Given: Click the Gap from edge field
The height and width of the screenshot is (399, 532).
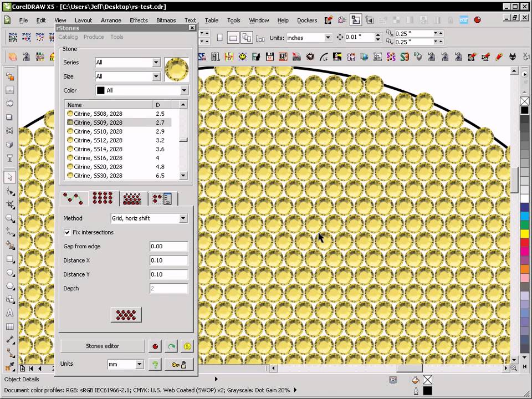Looking at the screenshot, I should [168, 246].
